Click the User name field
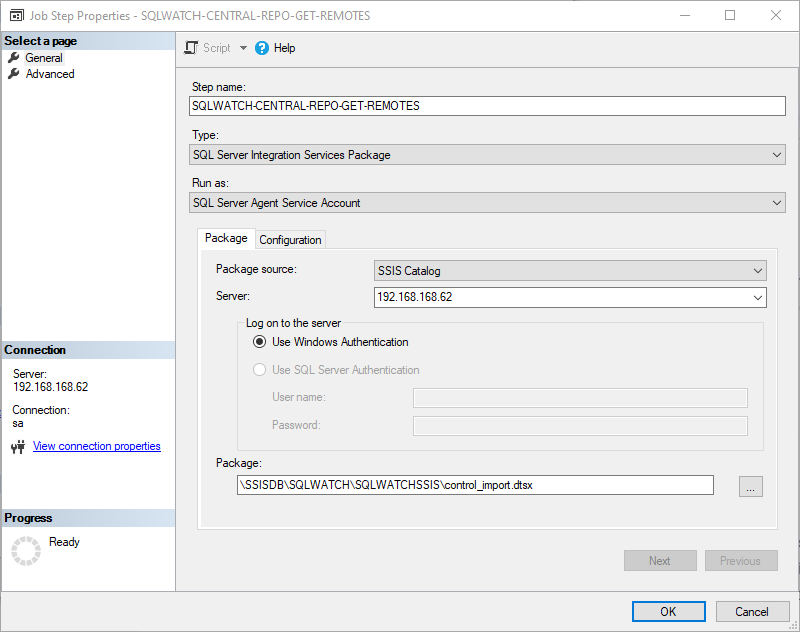 (580, 398)
